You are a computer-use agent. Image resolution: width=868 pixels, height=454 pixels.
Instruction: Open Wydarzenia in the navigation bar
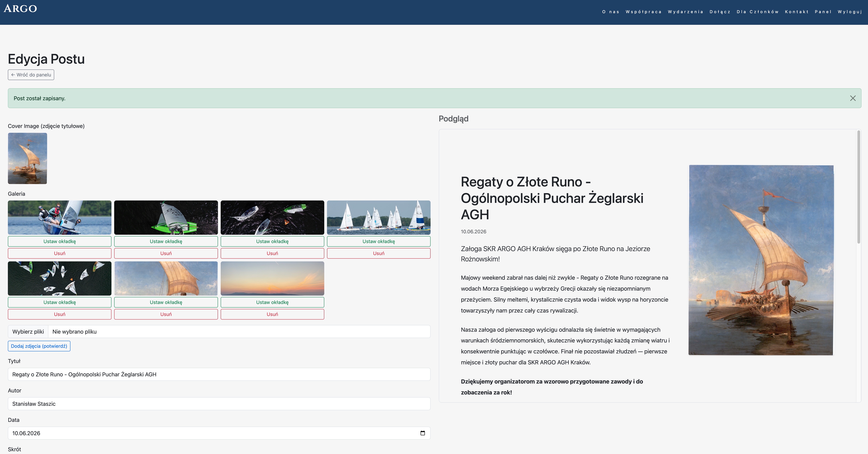(686, 12)
